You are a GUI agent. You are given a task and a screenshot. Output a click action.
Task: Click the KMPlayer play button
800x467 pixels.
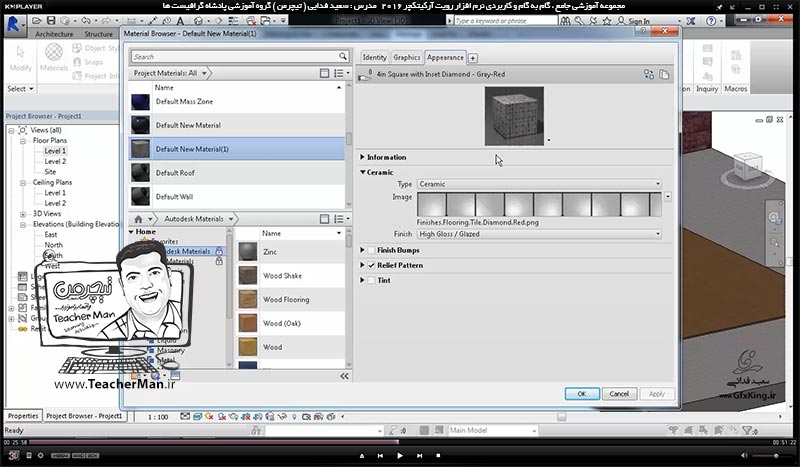pyautogui.click(x=399, y=455)
